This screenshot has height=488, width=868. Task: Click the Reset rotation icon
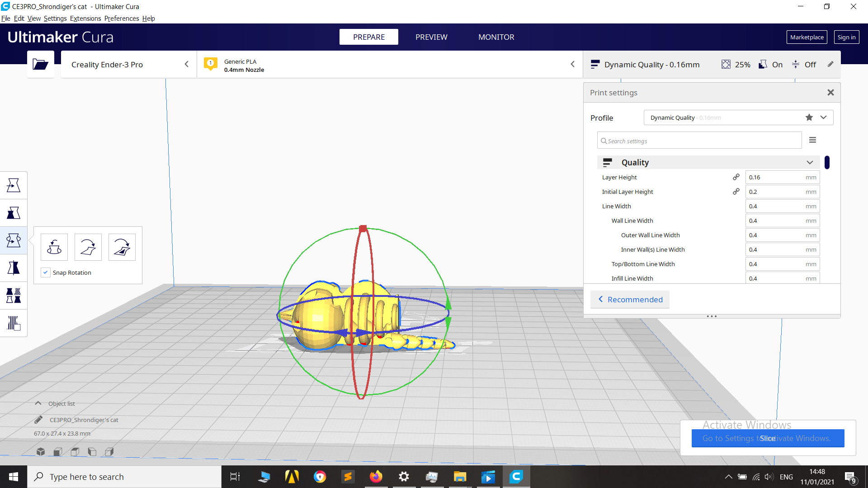pyautogui.click(x=54, y=247)
